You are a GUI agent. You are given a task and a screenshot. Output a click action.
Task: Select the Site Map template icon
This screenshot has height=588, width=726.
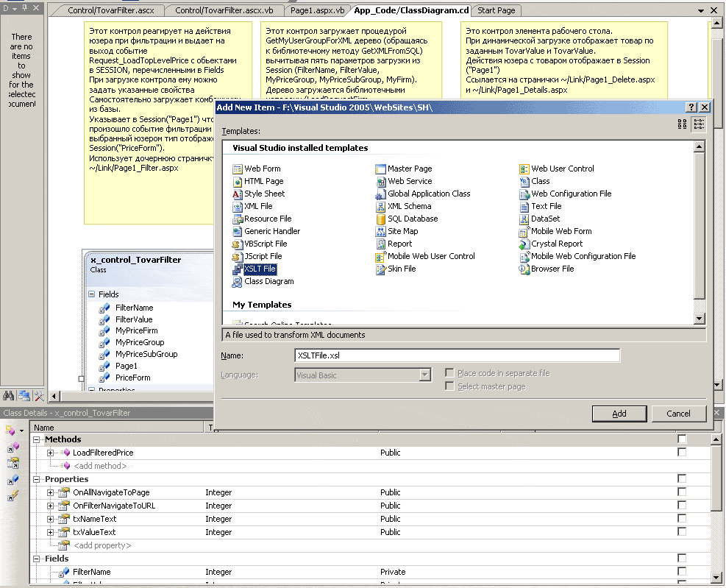coord(380,231)
